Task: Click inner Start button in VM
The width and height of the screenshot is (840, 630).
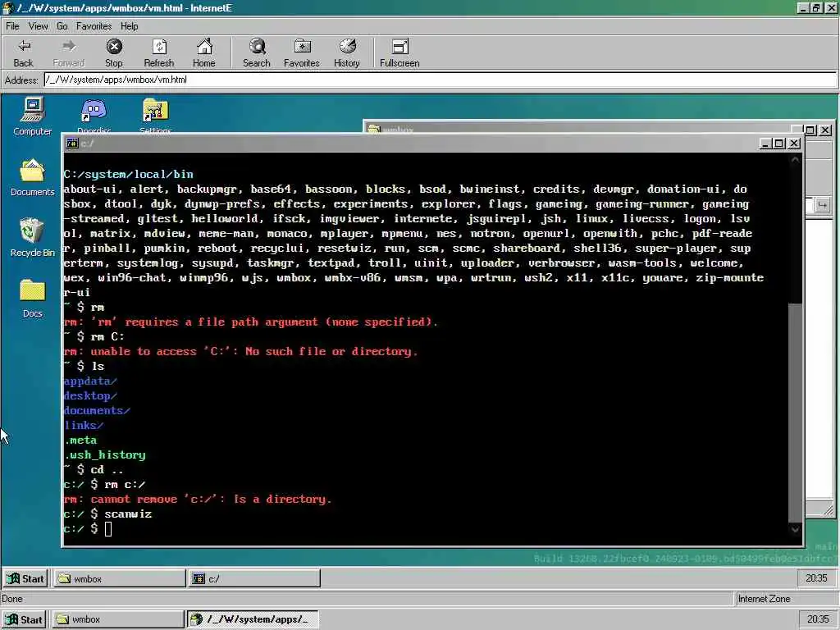Action: point(25,578)
